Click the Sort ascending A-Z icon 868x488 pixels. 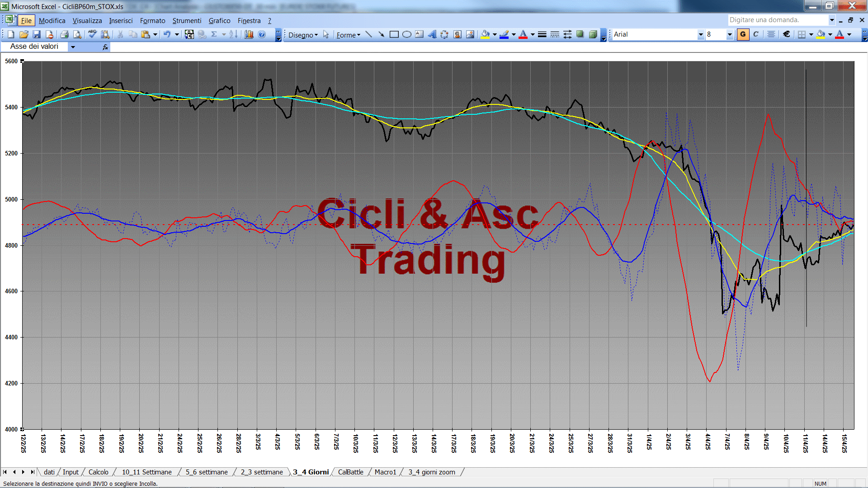point(233,34)
